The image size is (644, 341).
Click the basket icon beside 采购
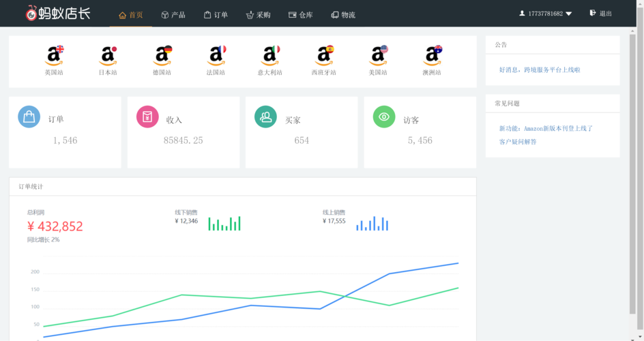[250, 15]
